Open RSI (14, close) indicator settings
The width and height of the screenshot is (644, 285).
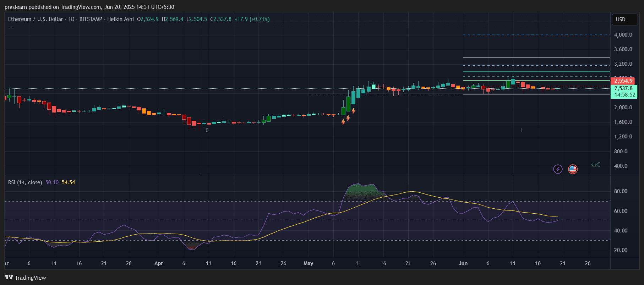point(25,182)
